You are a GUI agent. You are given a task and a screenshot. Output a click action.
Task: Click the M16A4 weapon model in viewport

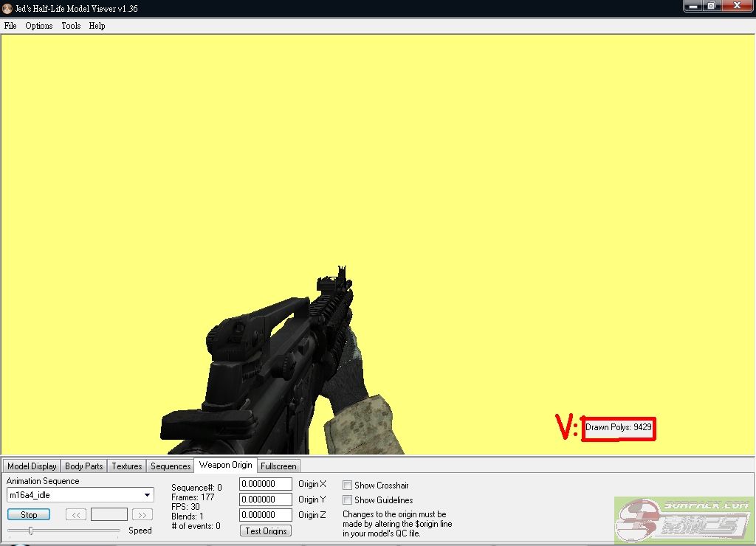[x=270, y=366]
